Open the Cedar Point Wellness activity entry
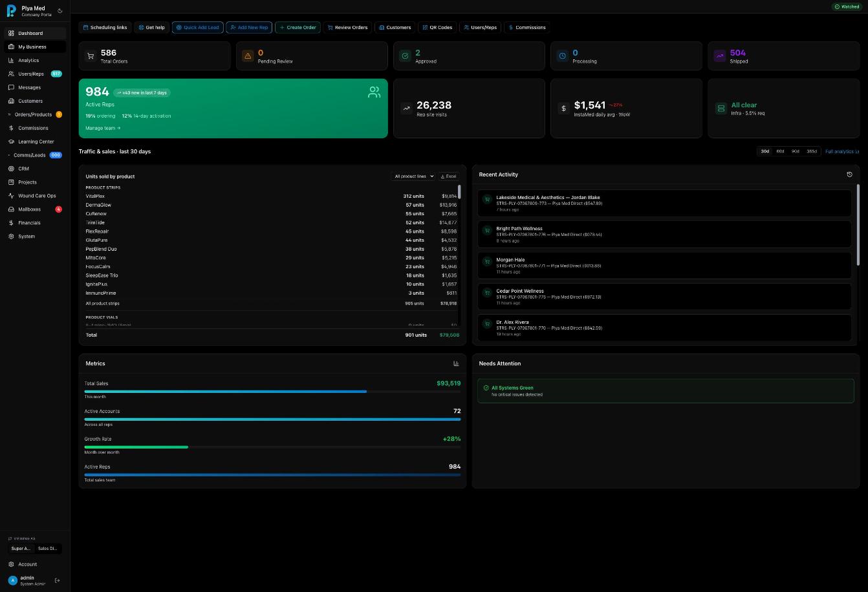The image size is (868, 592). [x=665, y=297]
